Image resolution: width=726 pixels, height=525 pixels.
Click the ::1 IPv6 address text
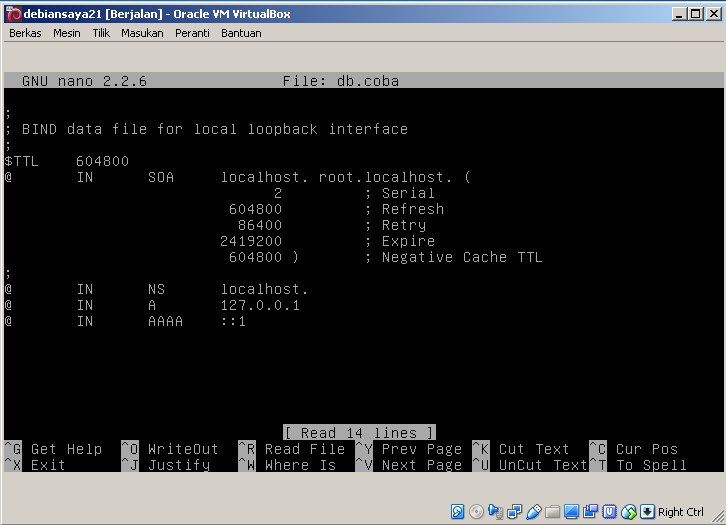click(x=233, y=321)
